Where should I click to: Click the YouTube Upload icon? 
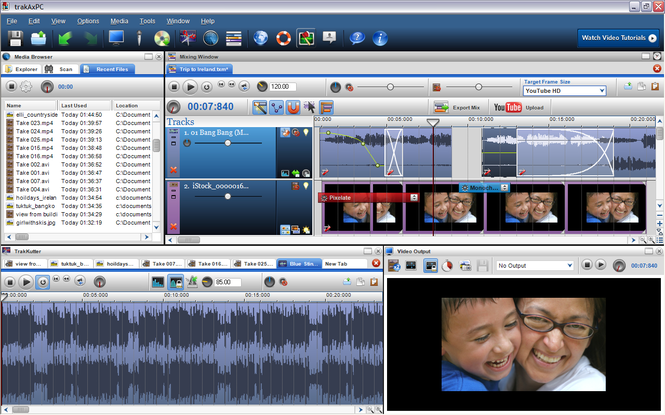pyautogui.click(x=506, y=107)
